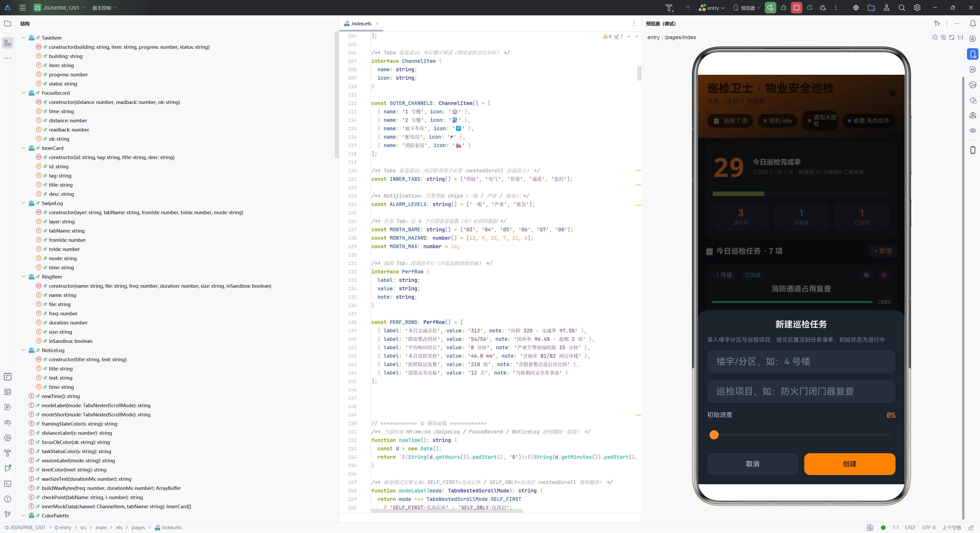980x533 pixels.
Task: Select the Structure panel icon in left sidebar
Action: (x=8, y=43)
